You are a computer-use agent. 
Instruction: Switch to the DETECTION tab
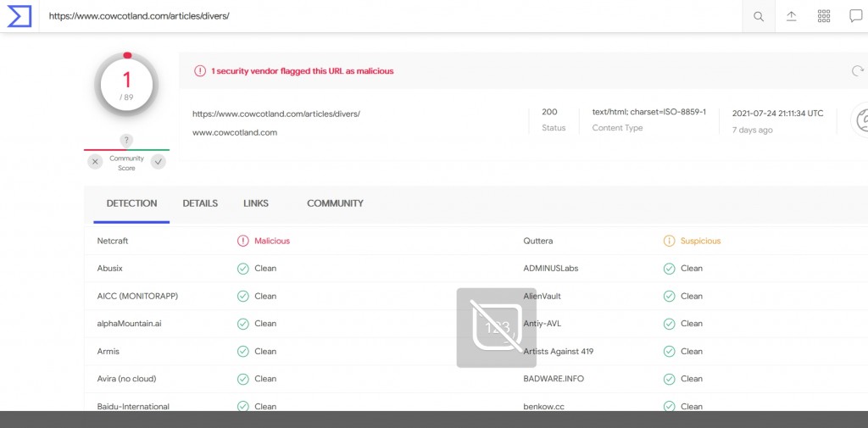tap(131, 203)
